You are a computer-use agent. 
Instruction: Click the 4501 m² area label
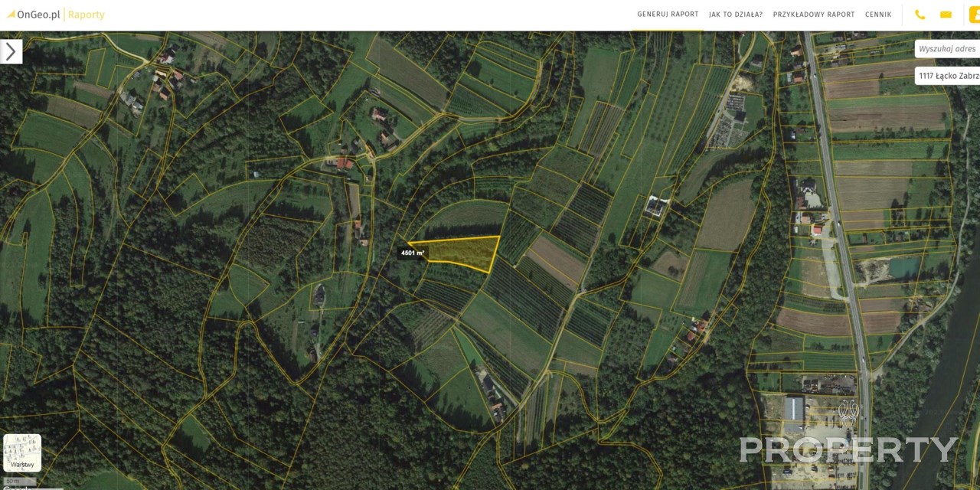coord(413,253)
